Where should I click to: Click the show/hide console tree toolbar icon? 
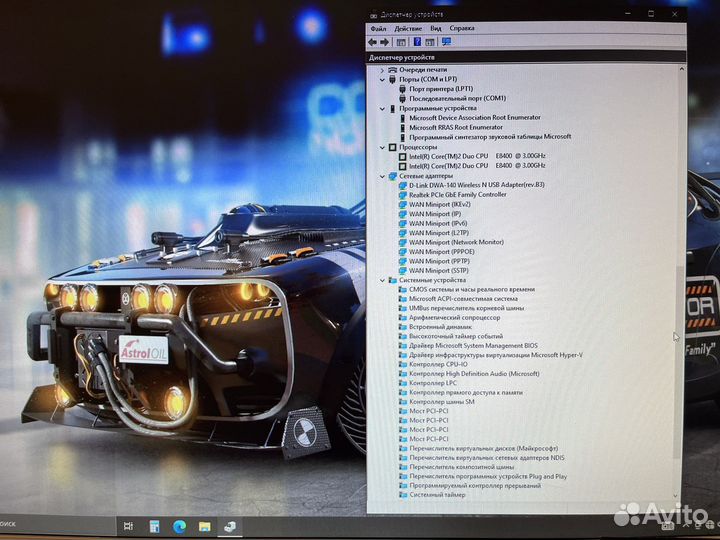click(401, 42)
